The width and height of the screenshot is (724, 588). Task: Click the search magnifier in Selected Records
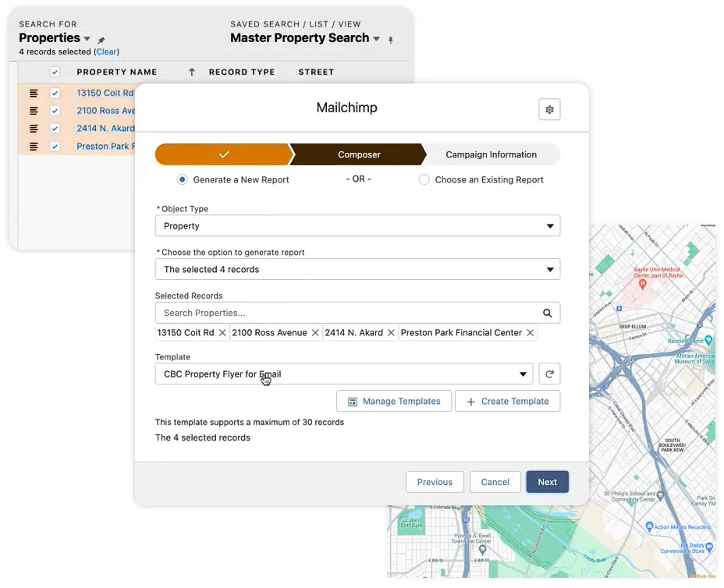[x=547, y=313]
